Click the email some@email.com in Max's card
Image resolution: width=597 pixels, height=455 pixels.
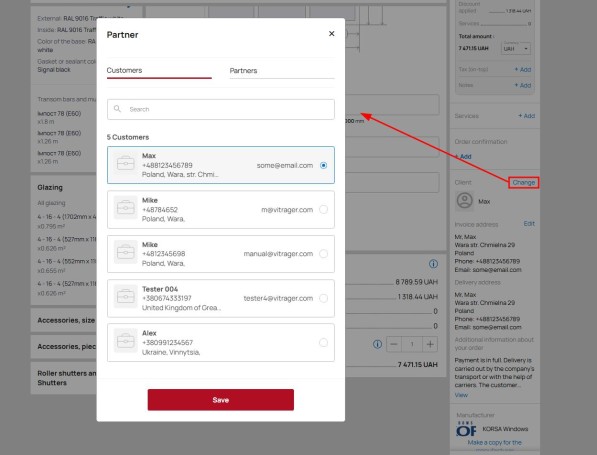(285, 165)
